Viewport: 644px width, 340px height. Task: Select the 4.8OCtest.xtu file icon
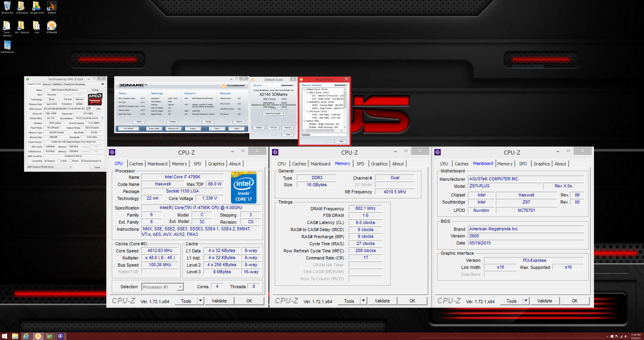pos(7,47)
